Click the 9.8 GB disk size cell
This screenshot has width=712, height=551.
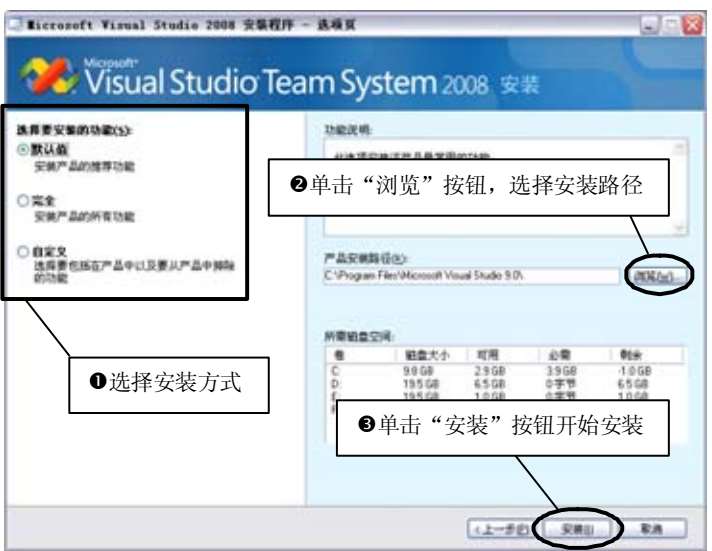click(x=420, y=371)
